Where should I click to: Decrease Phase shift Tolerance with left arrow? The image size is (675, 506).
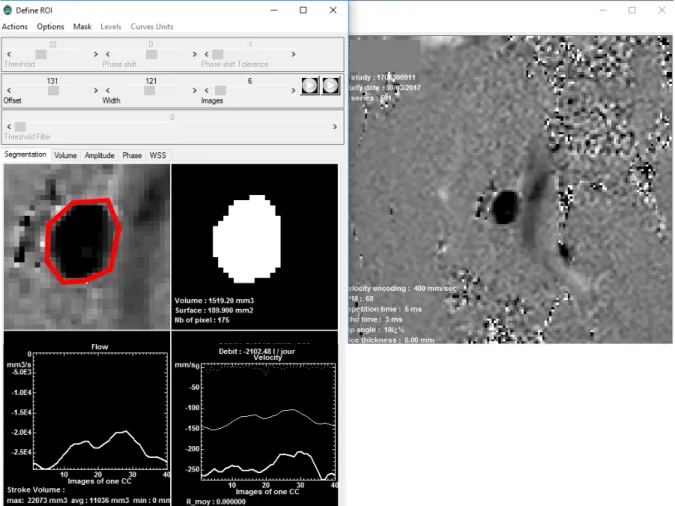click(x=207, y=54)
